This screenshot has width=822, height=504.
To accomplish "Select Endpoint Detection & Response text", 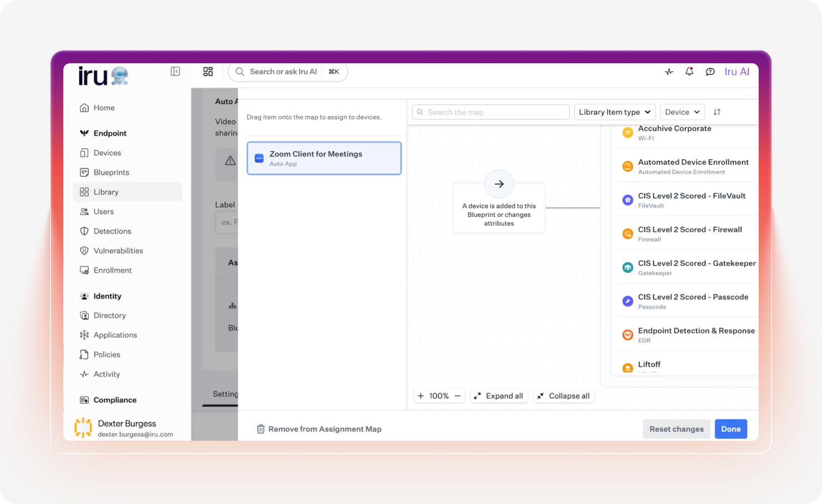I will point(696,330).
